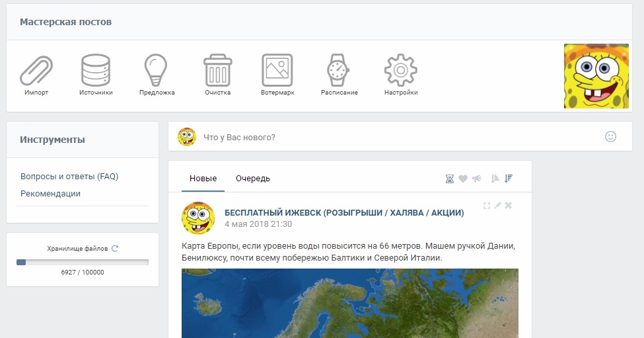Switch to the Очередь tab
The width and height of the screenshot is (644, 338).
252,179
